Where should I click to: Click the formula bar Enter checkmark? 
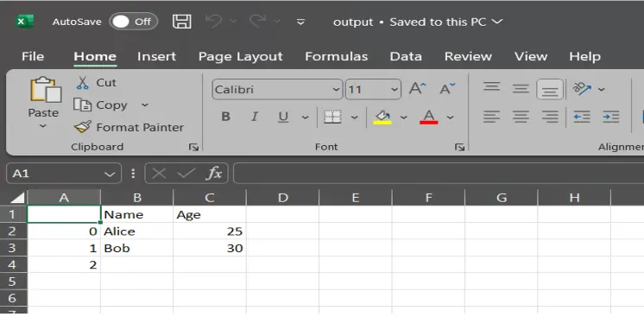tap(186, 174)
